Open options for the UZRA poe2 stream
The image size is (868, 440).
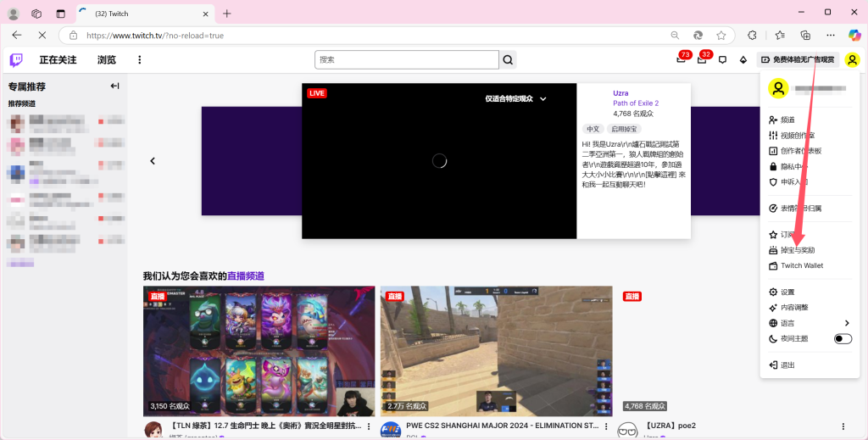point(843,426)
